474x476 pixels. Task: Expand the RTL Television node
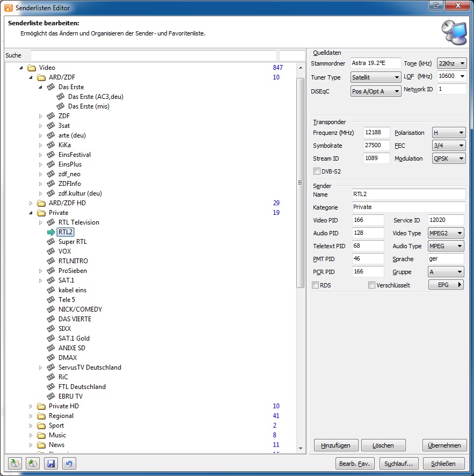[40, 222]
